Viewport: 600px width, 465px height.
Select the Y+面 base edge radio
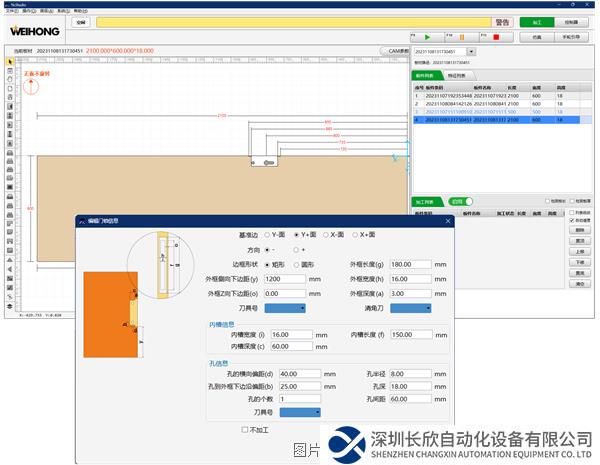296,233
